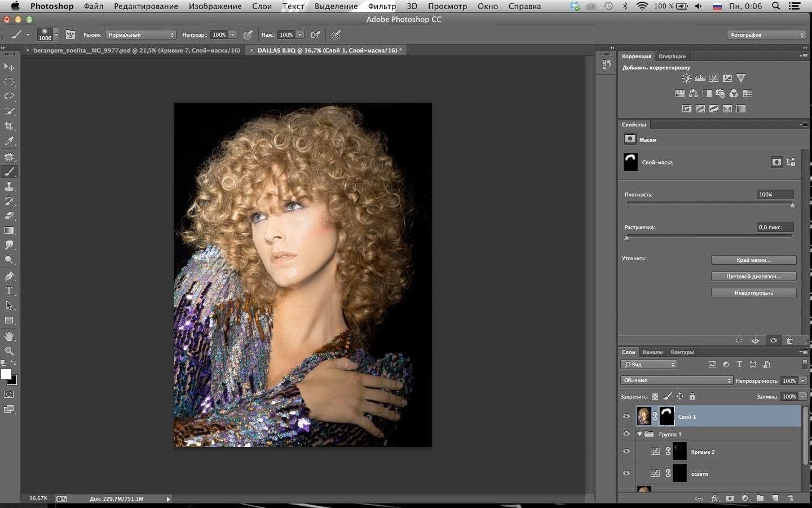Open layer Заливка dropdown arrow
812x508 pixels.
tap(802, 396)
